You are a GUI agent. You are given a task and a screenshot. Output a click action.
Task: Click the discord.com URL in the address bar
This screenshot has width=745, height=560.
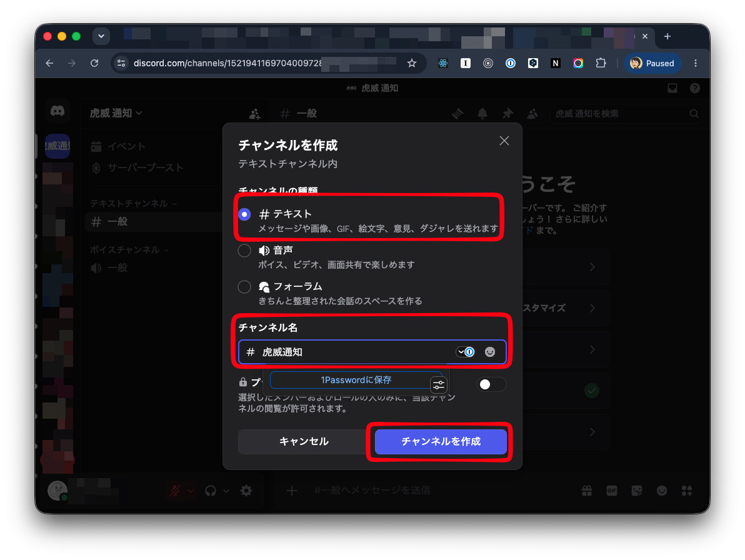point(227,63)
